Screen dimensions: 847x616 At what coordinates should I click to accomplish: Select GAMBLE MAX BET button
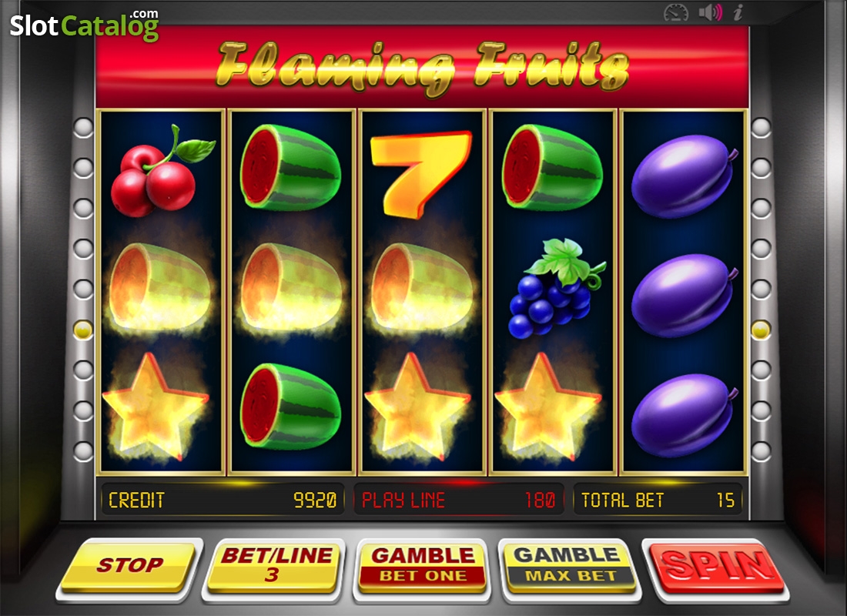click(569, 566)
